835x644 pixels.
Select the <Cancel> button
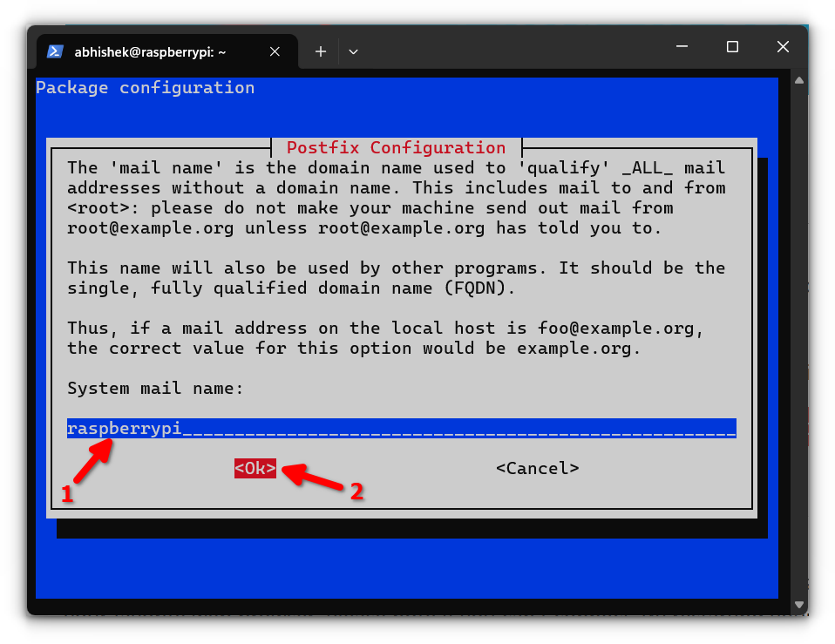[537, 468]
